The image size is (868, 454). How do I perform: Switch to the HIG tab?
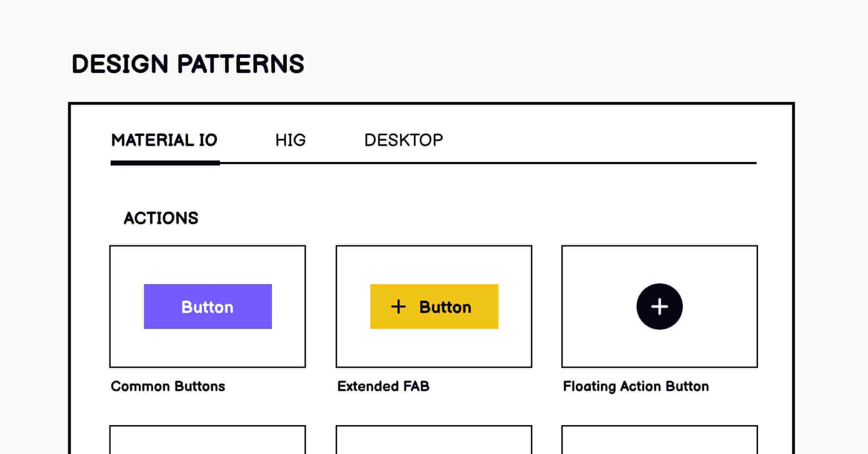click(x=290, y=140)
